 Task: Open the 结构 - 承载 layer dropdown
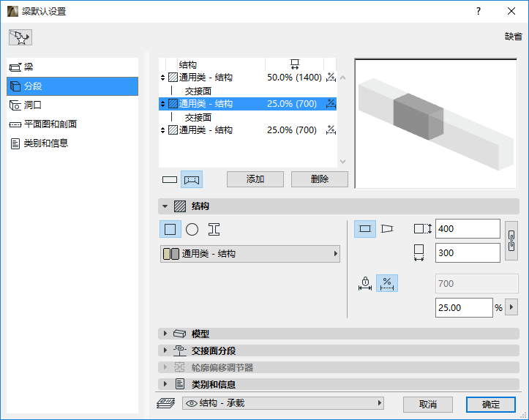tap(283, 403)
